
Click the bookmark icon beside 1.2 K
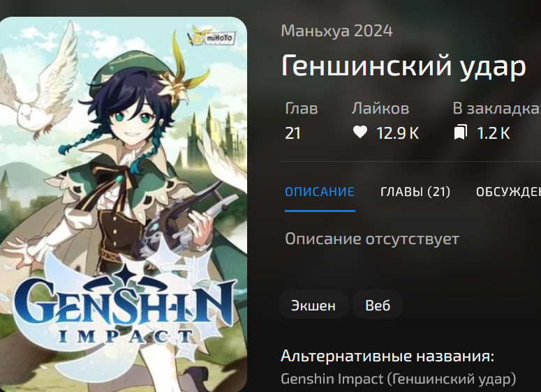point(460,133)
